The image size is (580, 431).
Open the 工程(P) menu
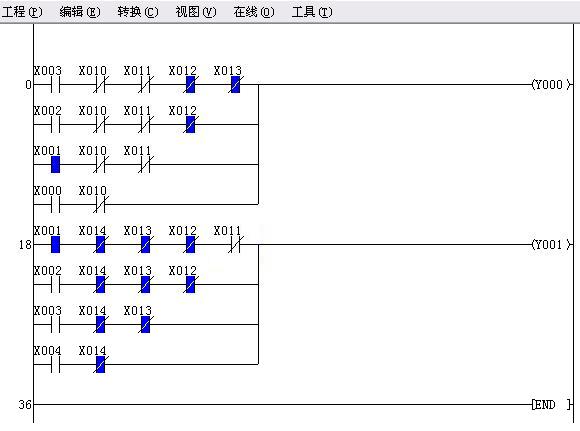22,12
